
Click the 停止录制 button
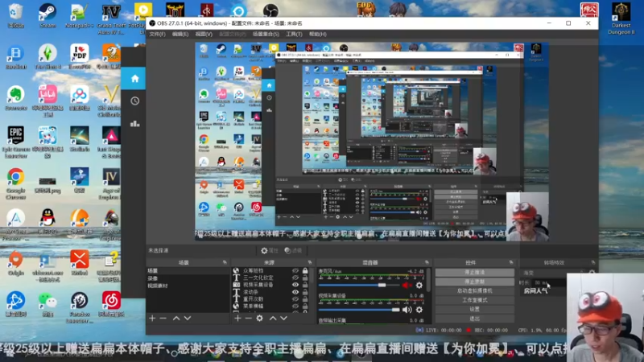pos(474,282)
